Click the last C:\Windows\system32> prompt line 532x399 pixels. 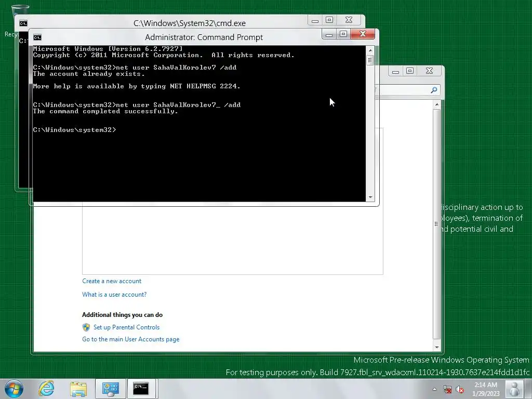click(x=74, y=130)
